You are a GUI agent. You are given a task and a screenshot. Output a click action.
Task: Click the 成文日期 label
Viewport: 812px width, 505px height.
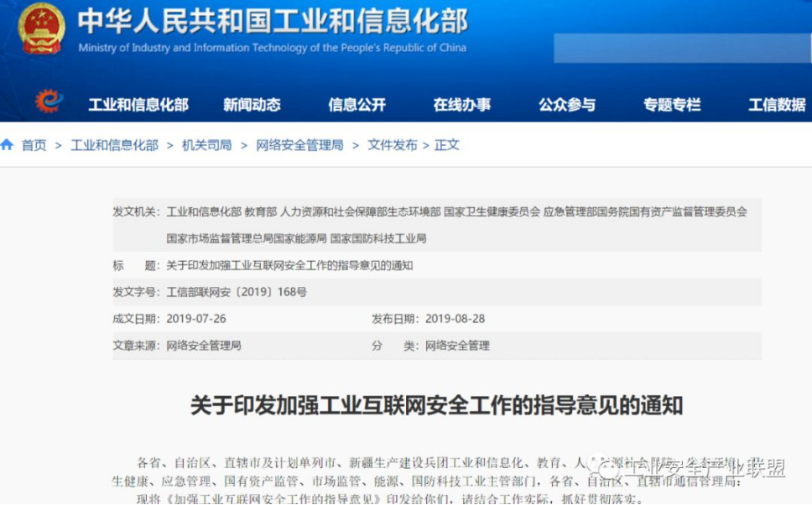[x=136, y=319]
